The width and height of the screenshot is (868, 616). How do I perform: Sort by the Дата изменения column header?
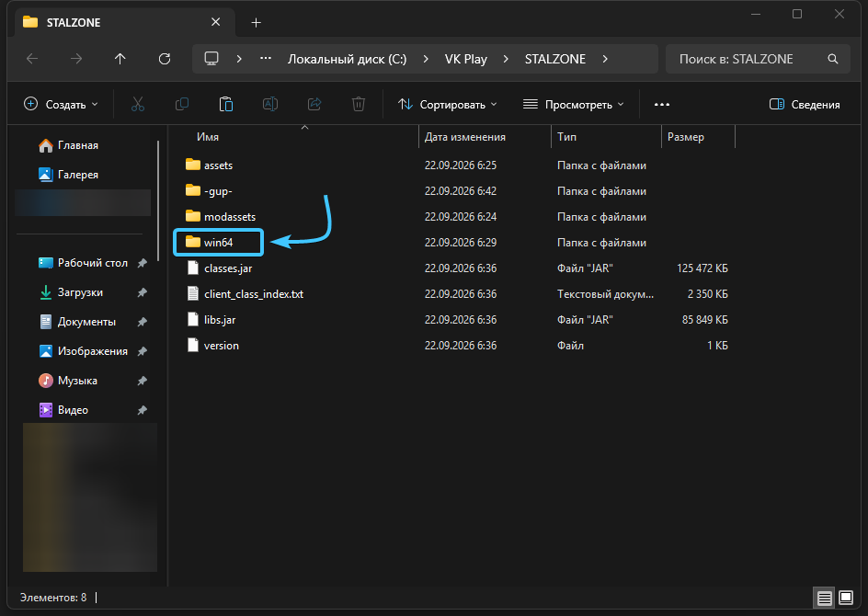(x=465, y=137)
